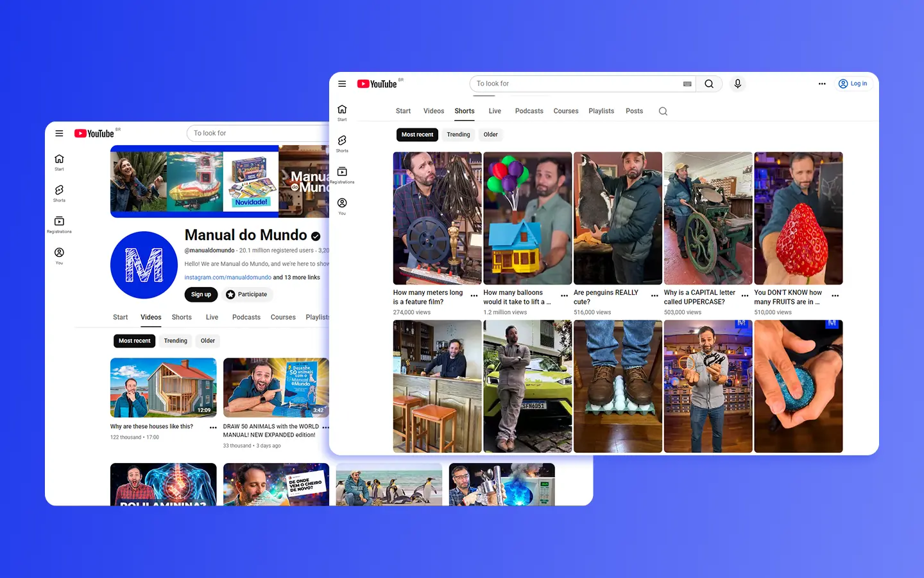Select Shorts tab in front window
Viewport: 924px width, 578px height.
click(x=465, y=111)
